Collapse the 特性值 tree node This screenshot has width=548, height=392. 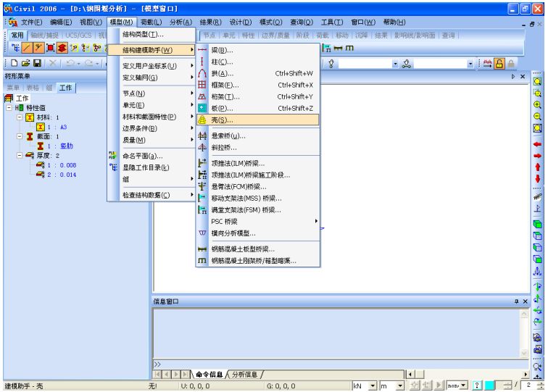[x=9, y=108]
